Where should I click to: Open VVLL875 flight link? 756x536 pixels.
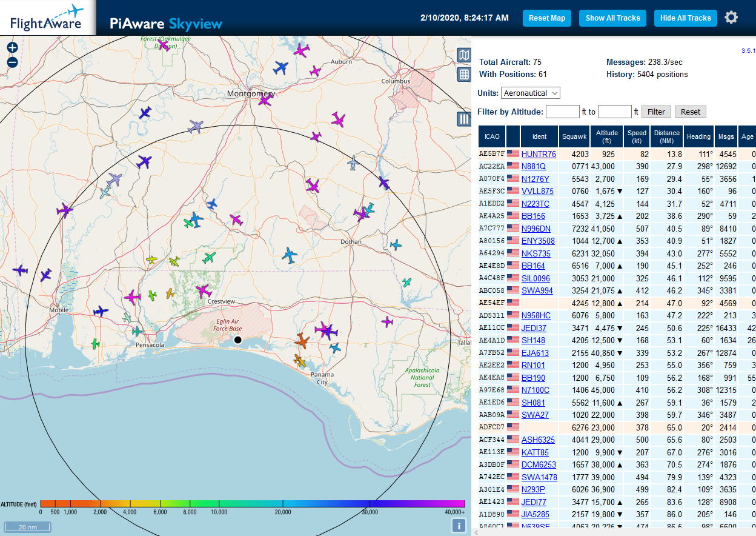537,191
